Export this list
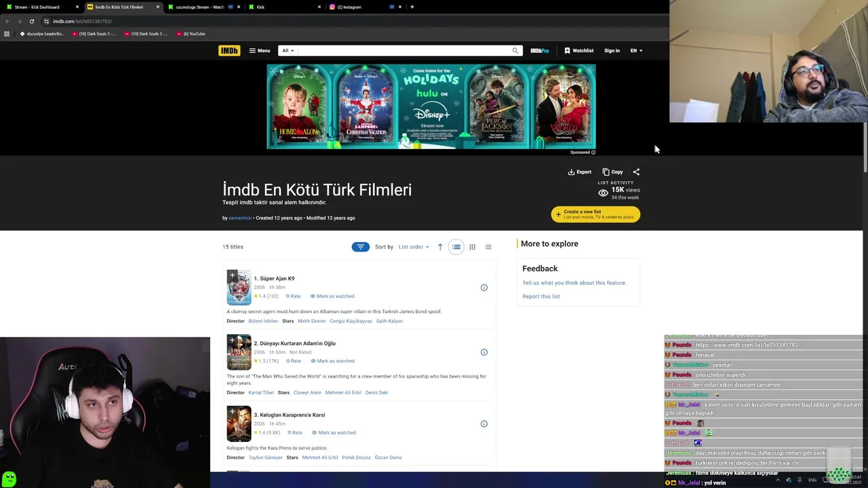Viewport: 868px width, 488px height. click(580, 171)
